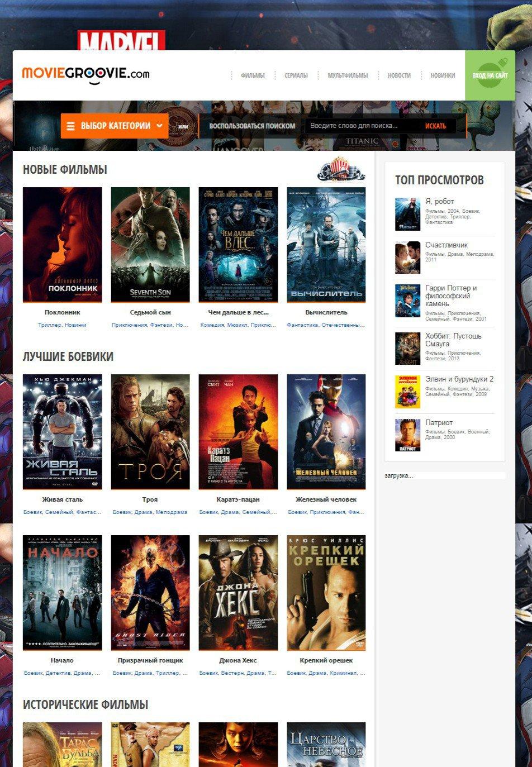
Task: Open the Тарас Бульба poster thumbnail
Action: click(62, 745)
